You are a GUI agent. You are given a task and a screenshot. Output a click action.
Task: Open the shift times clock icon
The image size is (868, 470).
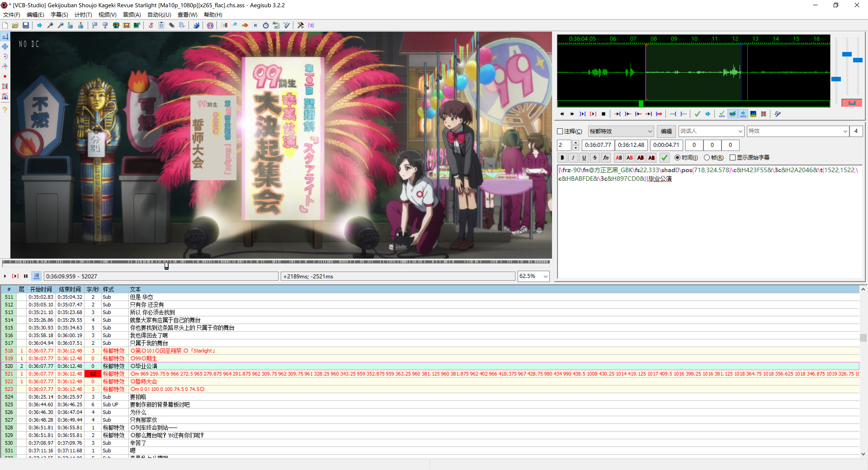point(266,25)
